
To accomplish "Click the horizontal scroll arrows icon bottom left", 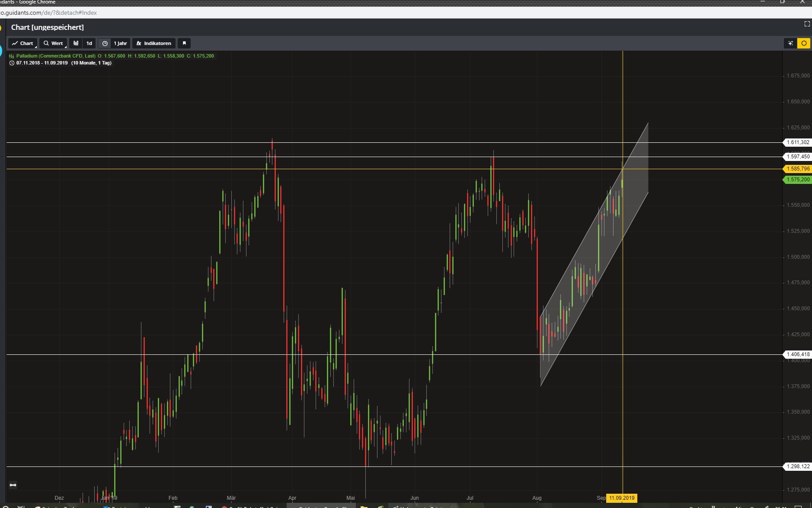I will tap(13, 485).
